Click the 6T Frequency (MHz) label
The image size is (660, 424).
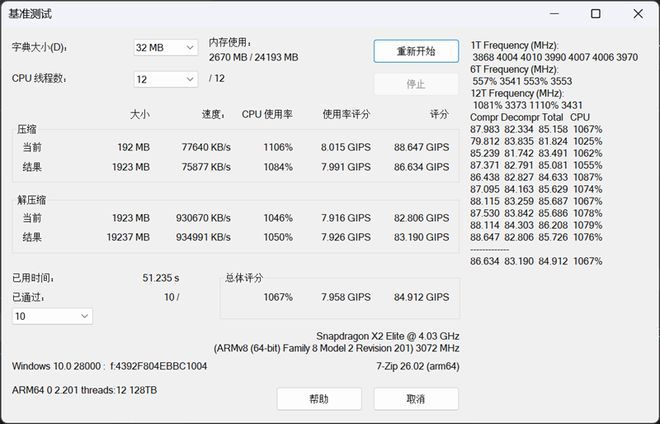tap(514, 69)
